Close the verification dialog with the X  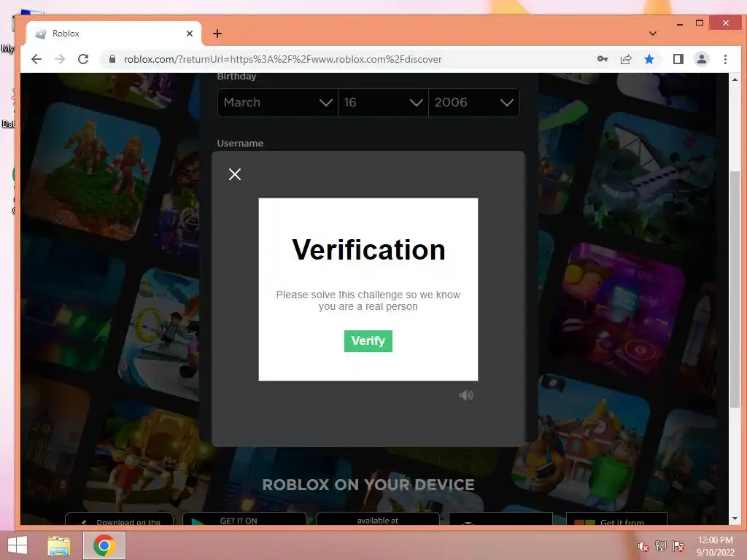[x=234, y=174]
